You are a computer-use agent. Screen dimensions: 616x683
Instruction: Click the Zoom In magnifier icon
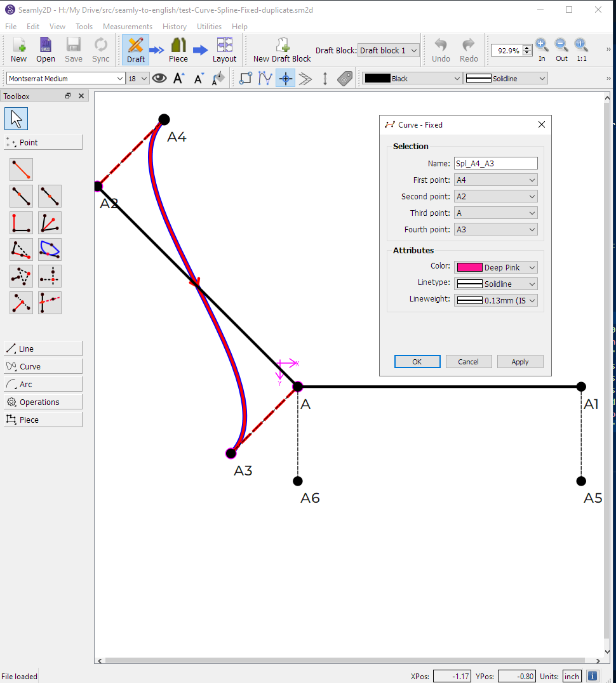click(x=541, y=45)
